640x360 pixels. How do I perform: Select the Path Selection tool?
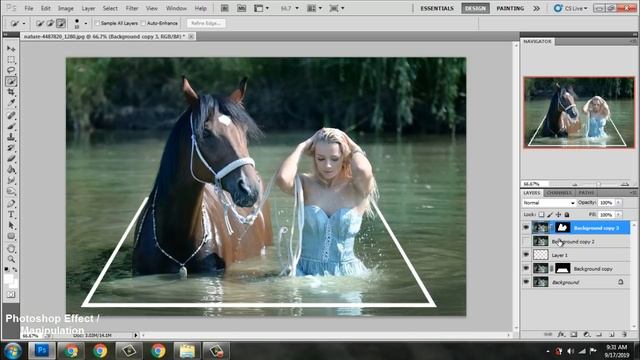[x=11, y=225]
